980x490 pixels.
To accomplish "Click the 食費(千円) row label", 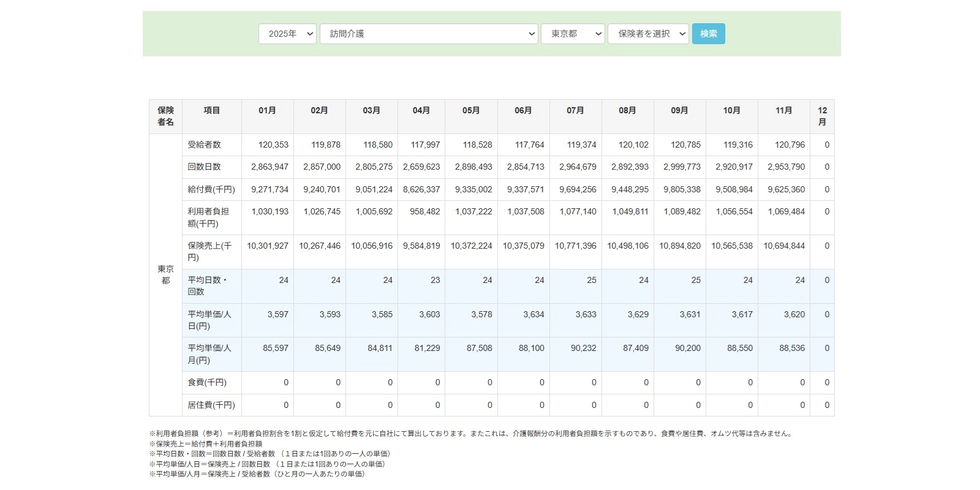I will 207,383.
